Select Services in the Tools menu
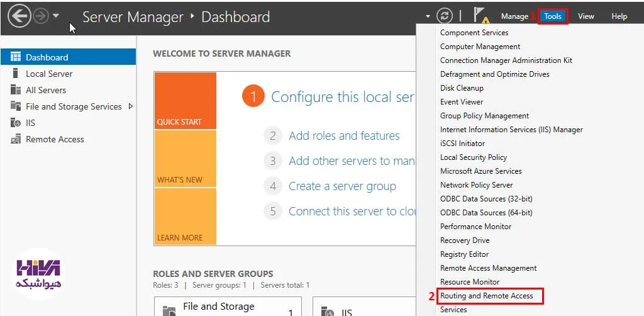Screen dimensions: 644x316 click(453, 310)
